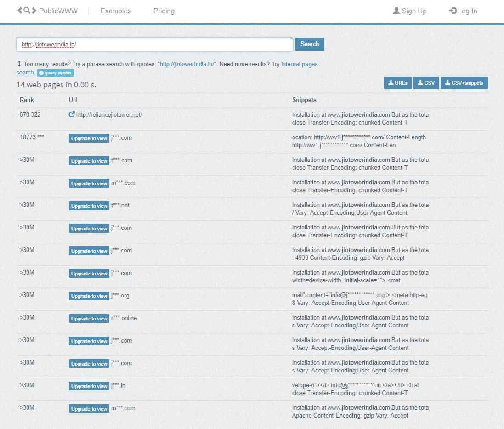
Task: Click Upgrade to view for the j***.com result
Action: pyautogui.click(x=89, y=138)
